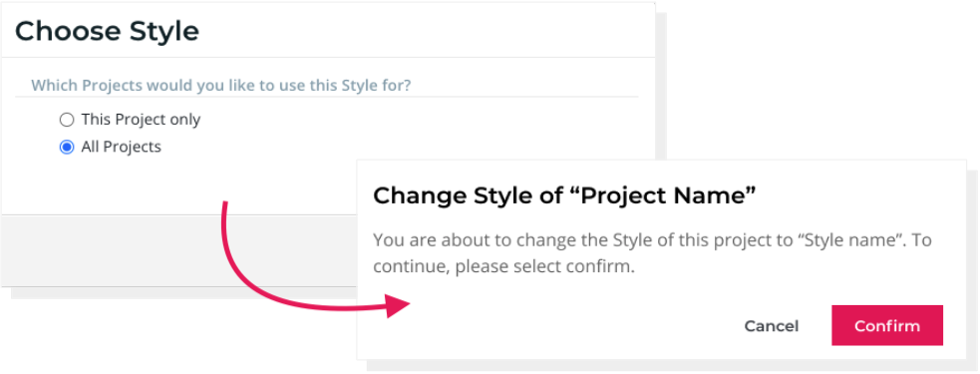
Task: Confirm the style change
Action: click(887, 325)
